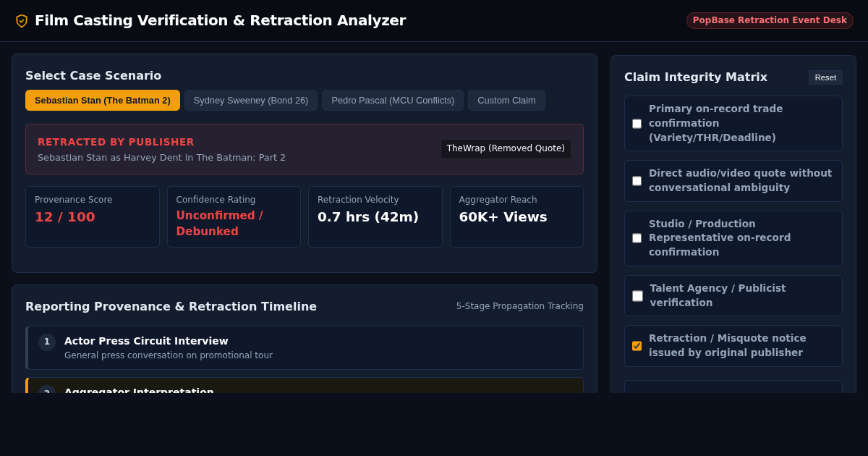Uncheck Retraction / Misquote notice checkbox
This screenshot has width=868, height=456.
(x=637, y=346)
